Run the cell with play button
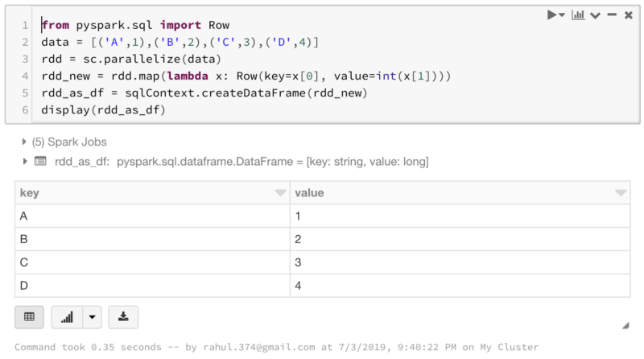The image size is (644, 359). point(553,15)
